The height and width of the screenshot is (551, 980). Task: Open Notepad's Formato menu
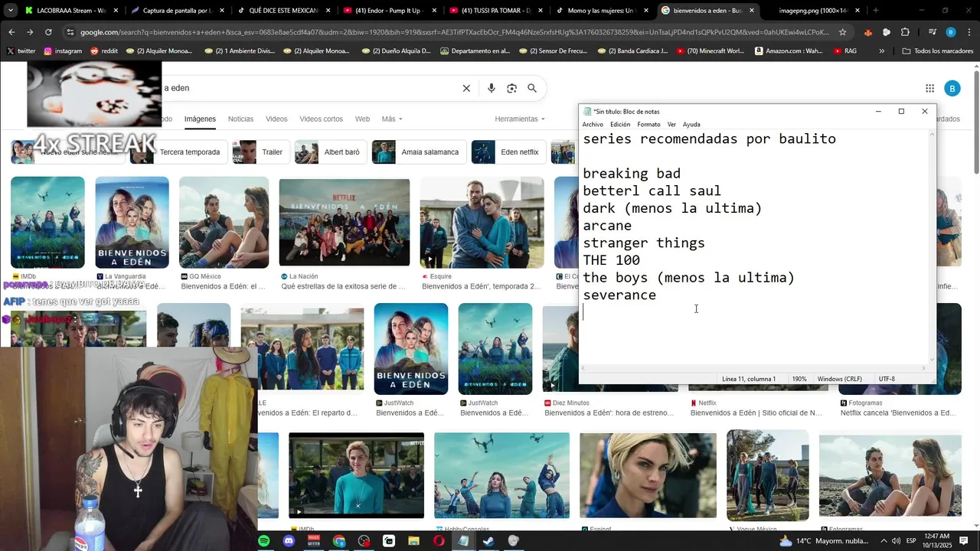click(648, 124)
